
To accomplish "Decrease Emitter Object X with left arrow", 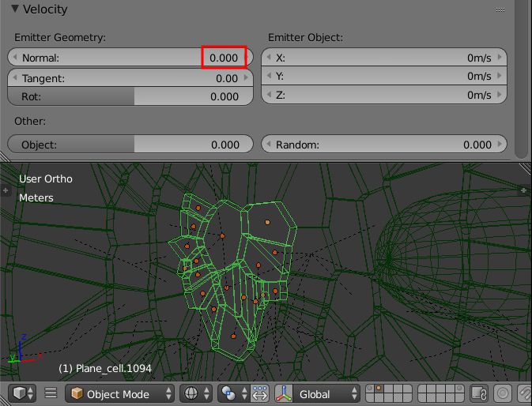I will click(269, 58).
